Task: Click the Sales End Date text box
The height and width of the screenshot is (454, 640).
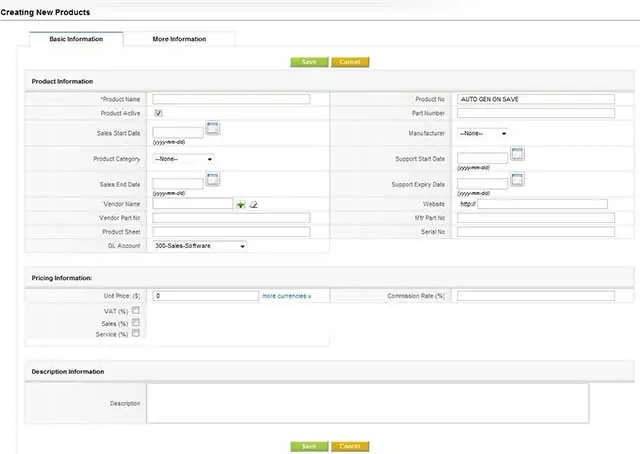Action: point(178,184)
